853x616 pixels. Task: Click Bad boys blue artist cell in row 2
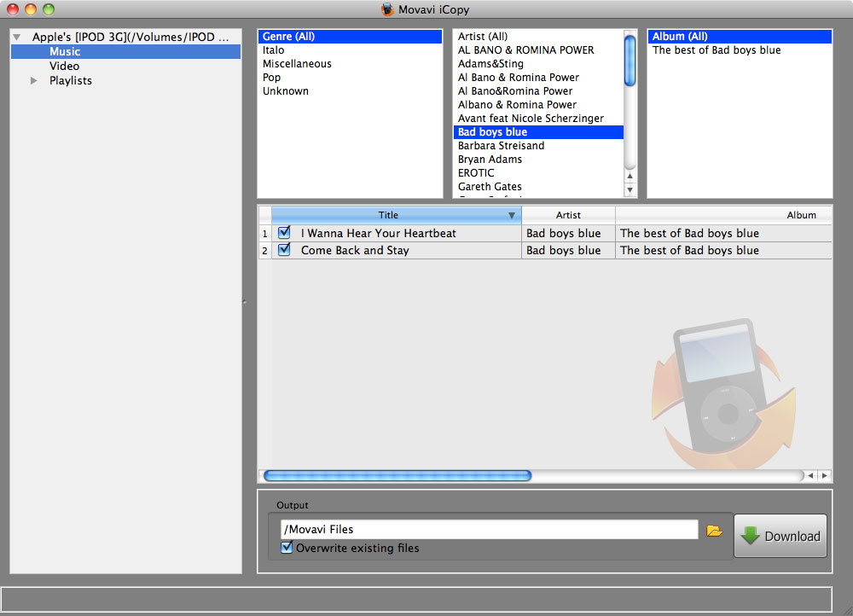568,250
